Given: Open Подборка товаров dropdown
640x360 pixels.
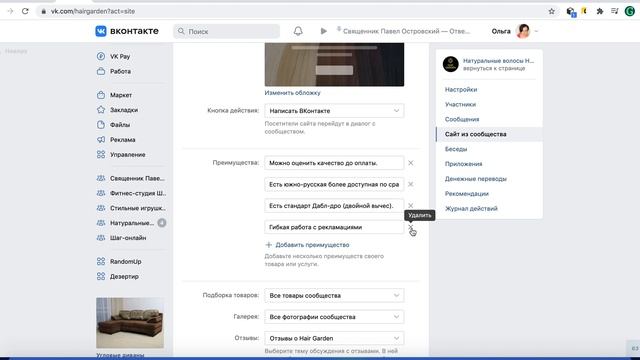Looking at the screenshot, I should coord(334,296).
